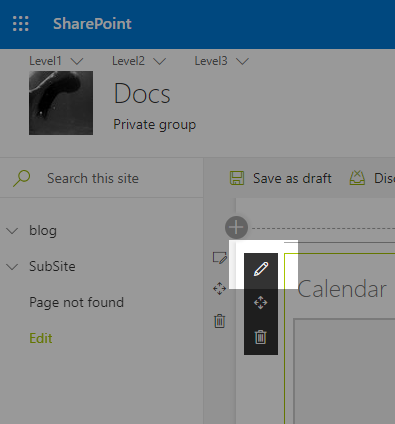This screenshot has height=424, width=395.
Task: Edit web part with pencil icon
Action: point(261,269)
